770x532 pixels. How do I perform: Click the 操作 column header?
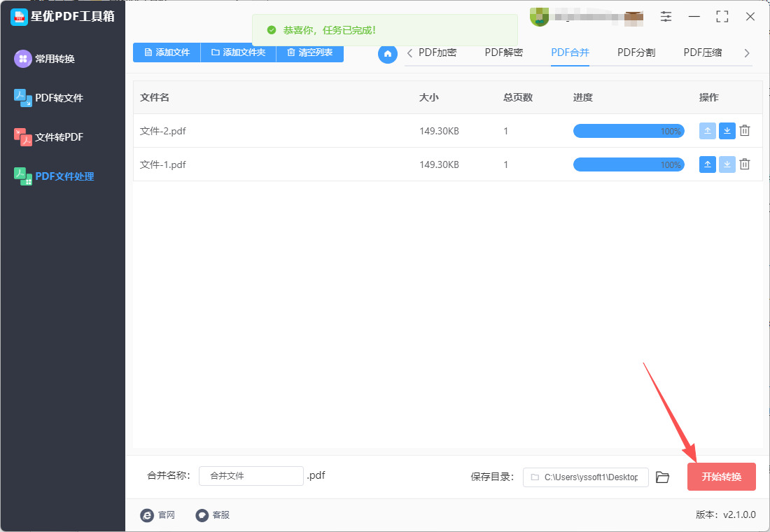pos(708,97)
